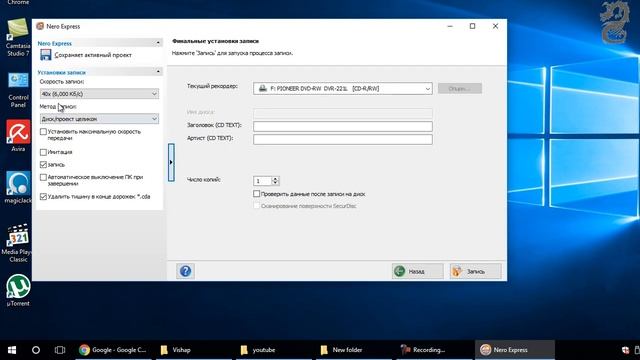This screenshot has height=360, width=640.
Task: Click the tray security shield icon
Action: coord(625,350)
